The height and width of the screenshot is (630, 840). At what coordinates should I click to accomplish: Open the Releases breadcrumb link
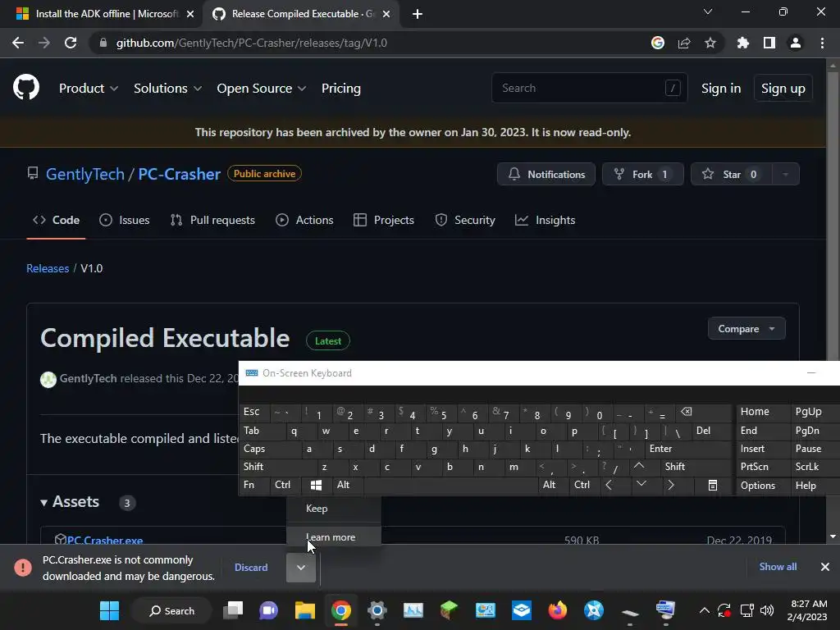point(48,268)
